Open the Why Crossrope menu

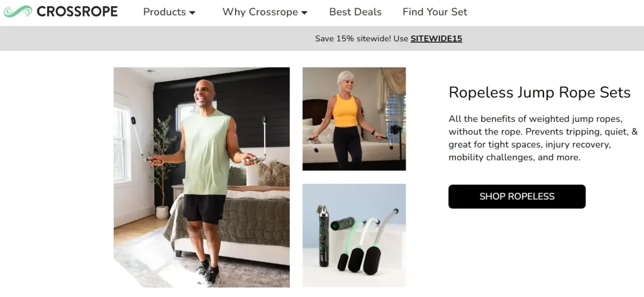tap(260, 12)
